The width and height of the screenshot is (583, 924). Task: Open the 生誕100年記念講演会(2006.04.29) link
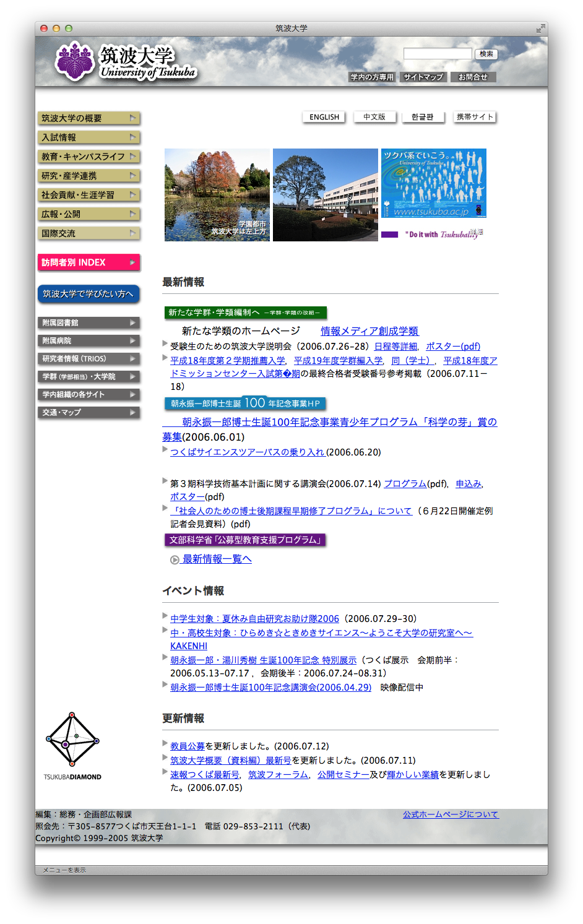(x=270, y=688)
